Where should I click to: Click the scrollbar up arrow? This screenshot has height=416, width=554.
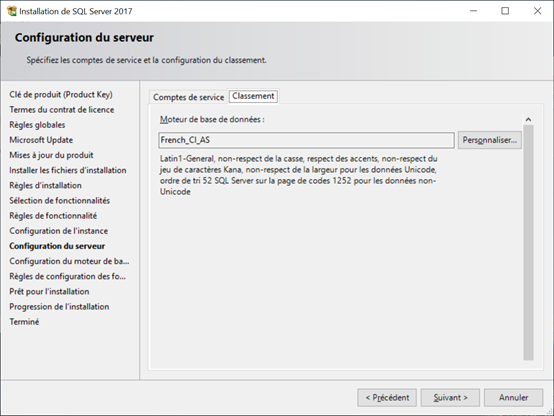[x=528, y=119]
